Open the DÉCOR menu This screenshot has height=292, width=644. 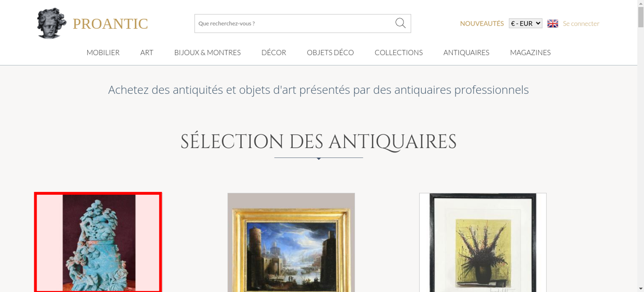[274, 52]
